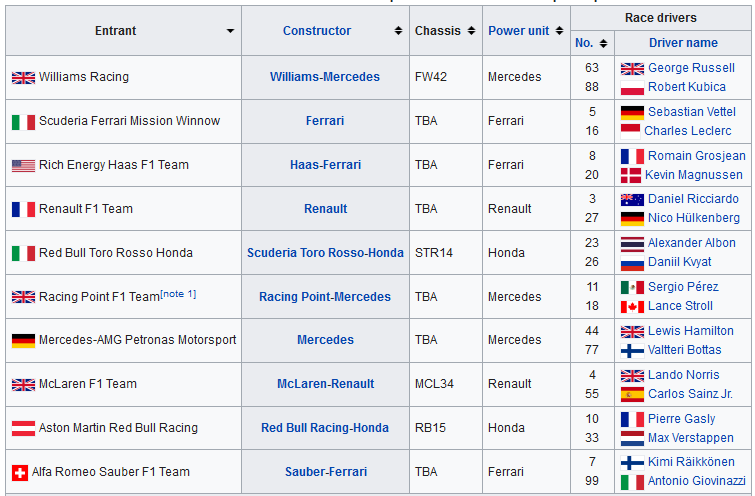This screenshot has height=496, width=755.
Task: Click Spanish flag next to Carlos Sainz Jr.
Action: tap(632, 394)
